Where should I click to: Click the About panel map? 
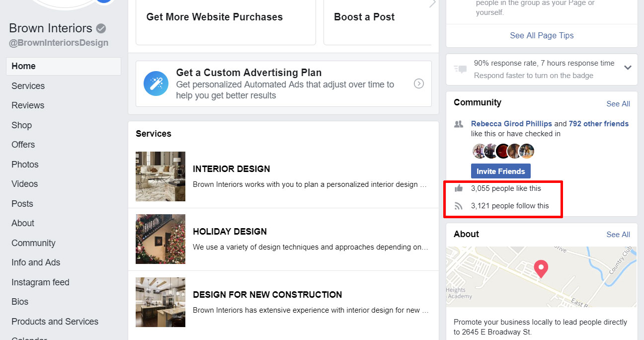(542, 277)
